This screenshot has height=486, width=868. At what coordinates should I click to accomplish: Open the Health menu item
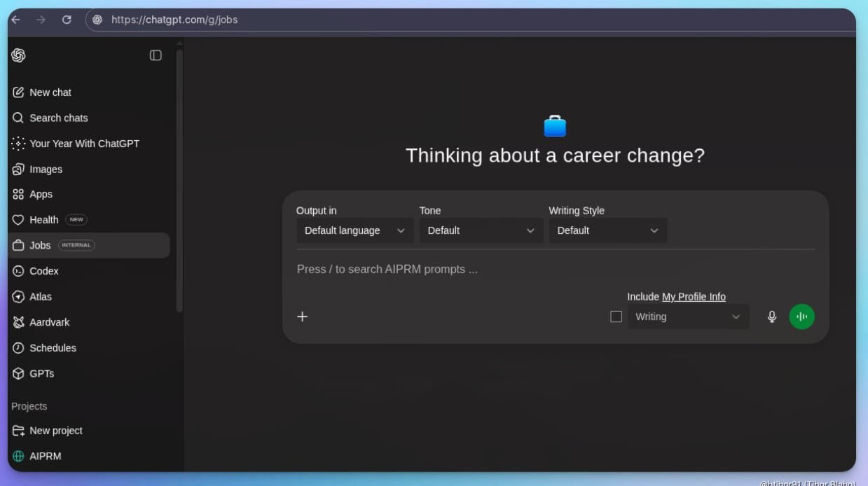click(x=43, y=220)
